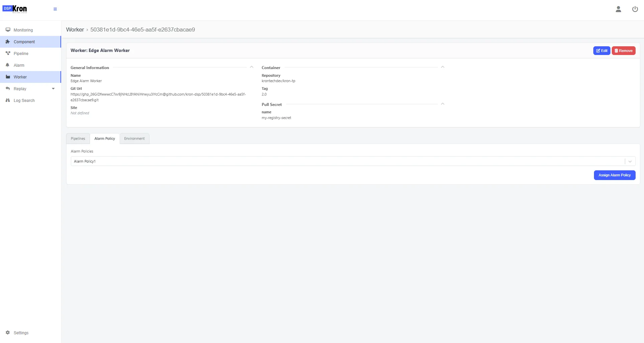Click the Component puzzle piece icon

pyautogui.click(x=8, y=42)
